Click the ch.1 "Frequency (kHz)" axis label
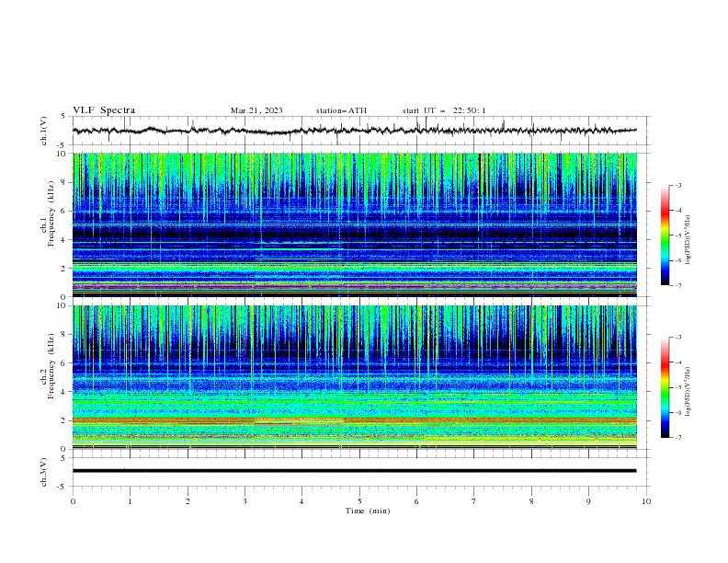The height and width of the screenshot is (563, 728). [51, 212]
